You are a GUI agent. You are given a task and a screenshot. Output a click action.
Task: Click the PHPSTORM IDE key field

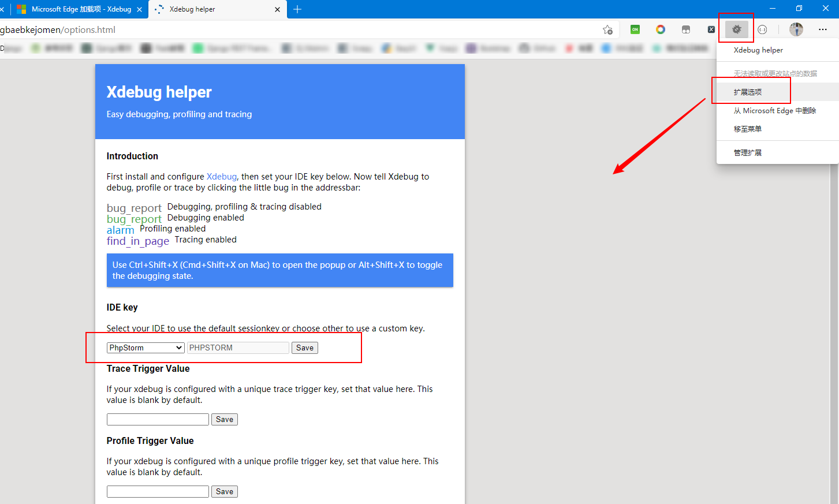(x=238, y=348)
